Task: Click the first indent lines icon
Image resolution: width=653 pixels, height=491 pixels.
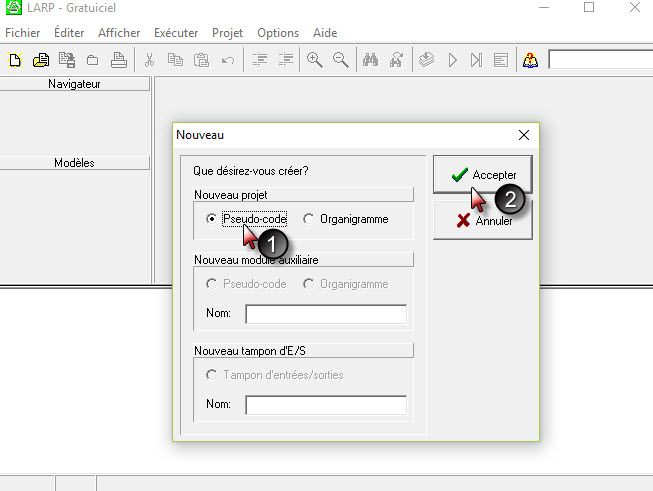Action: [260, 60]
